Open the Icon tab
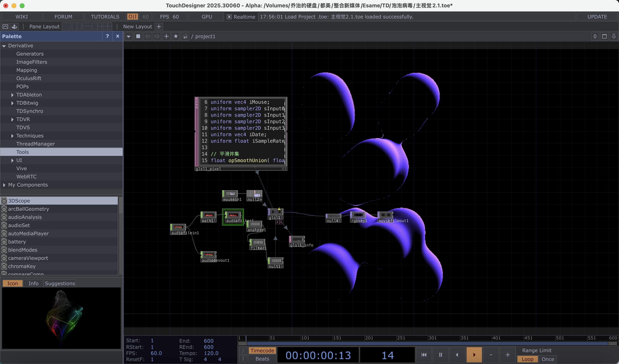The image size is (619, 364). point(12,283)
